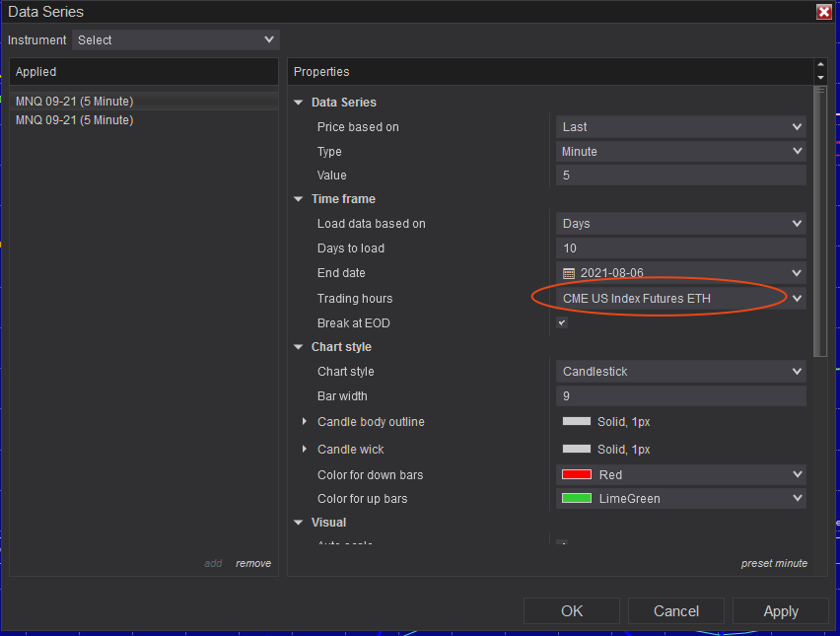Click the Value field showing 5

pos(681,176)
